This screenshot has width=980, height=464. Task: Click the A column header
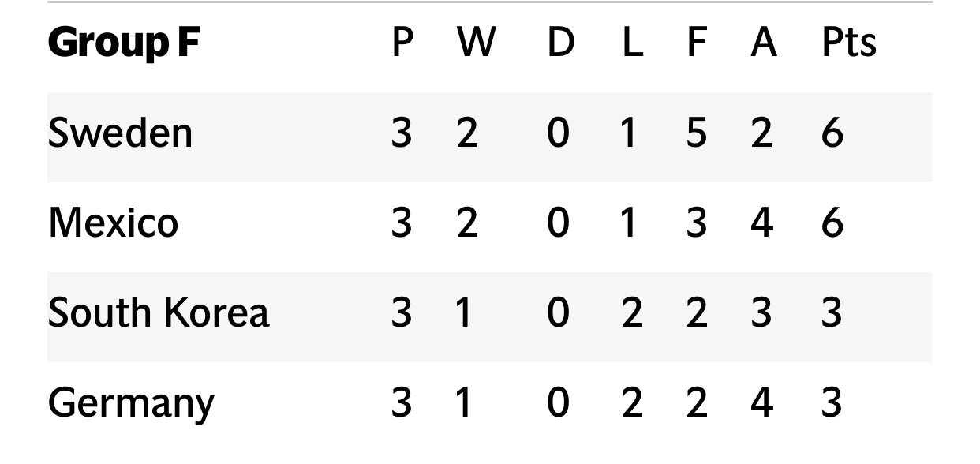click(x=763, y=44)
